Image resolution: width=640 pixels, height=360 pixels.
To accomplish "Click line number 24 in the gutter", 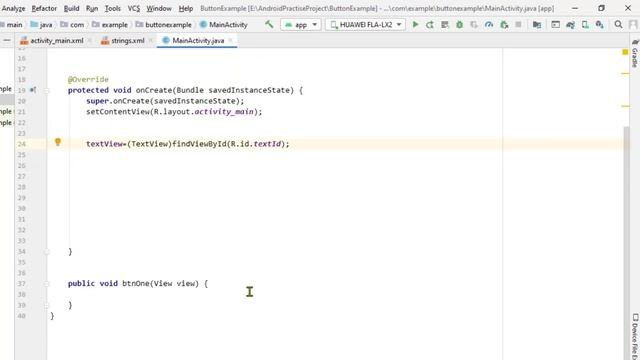I will pyautogui.click(x=22, y=144).
